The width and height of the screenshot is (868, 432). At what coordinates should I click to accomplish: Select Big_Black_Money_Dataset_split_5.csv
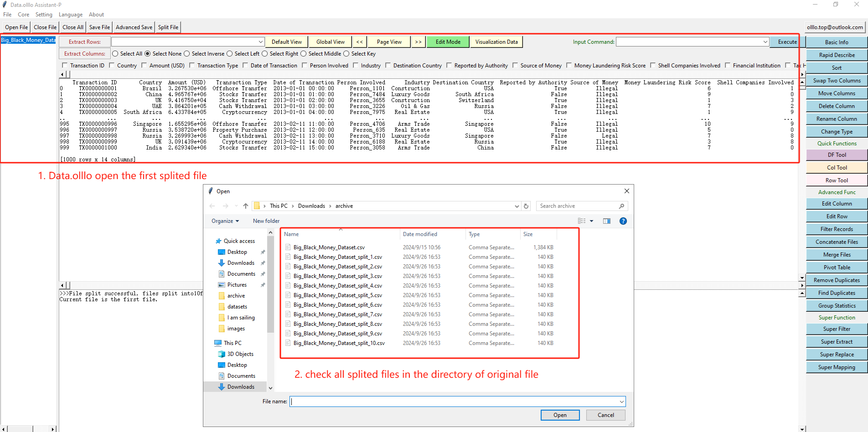point(337,295)
